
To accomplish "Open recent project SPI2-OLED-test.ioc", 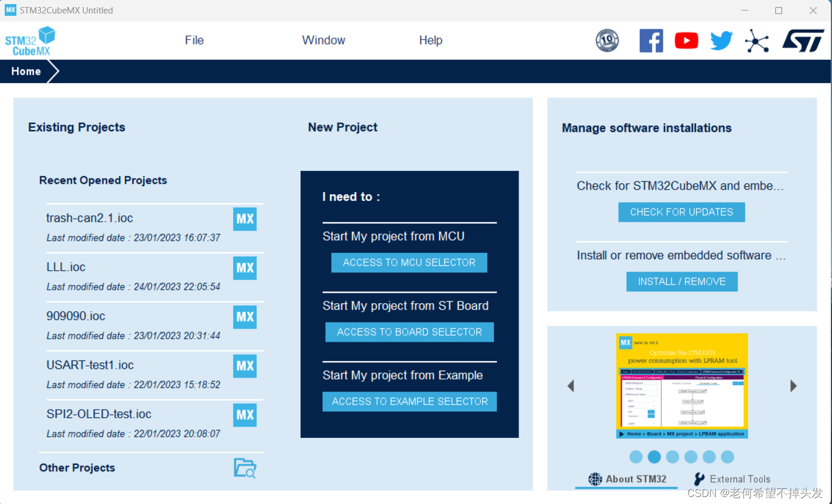I will point(99,414).
